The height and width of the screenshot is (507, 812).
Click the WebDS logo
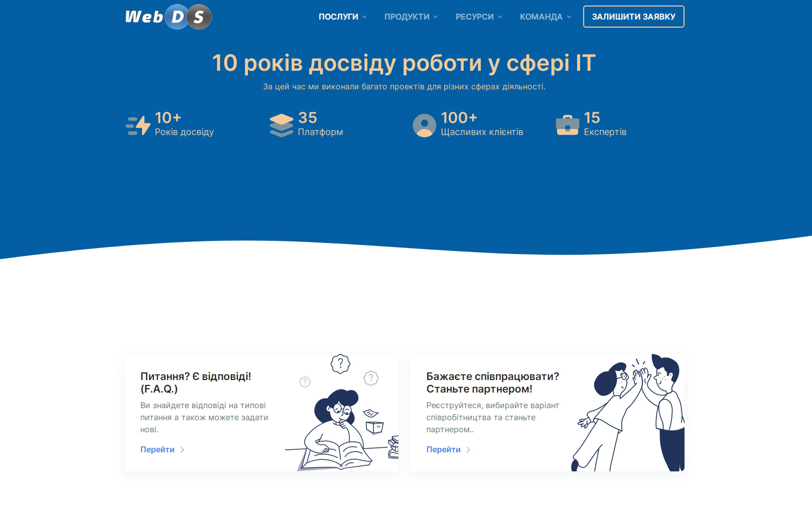[168, 17]
